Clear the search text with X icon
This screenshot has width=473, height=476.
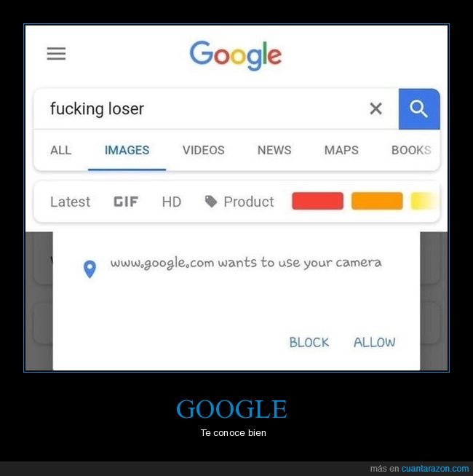[x=375, y=108]
